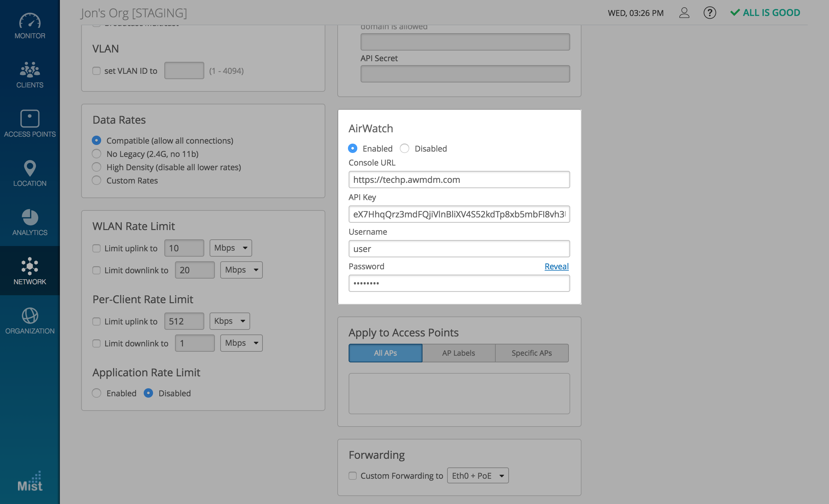The width and height of the screenshot is (829, 504).
Task: Open Access Points sidebar icon
Action: [x=30, y=118]
